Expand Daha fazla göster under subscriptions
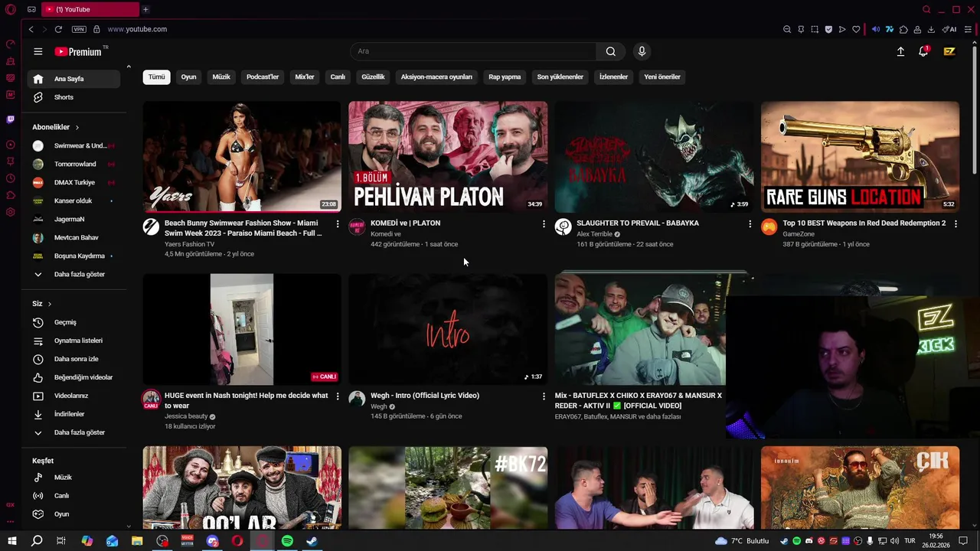Screen dimensions: 980x551 [73, 274]
